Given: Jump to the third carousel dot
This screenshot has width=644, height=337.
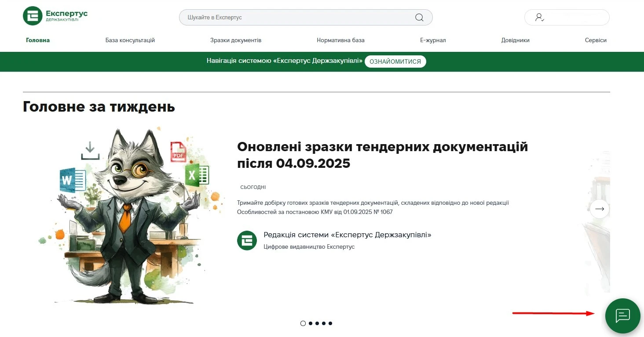Looking at the screenshot, I should [x=317, y=323].
